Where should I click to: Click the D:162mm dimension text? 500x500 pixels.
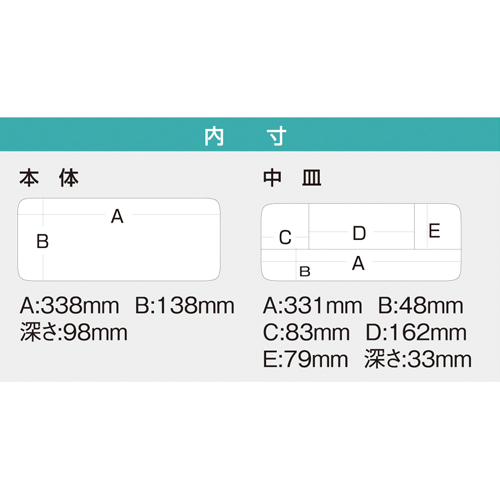(416, 333)
